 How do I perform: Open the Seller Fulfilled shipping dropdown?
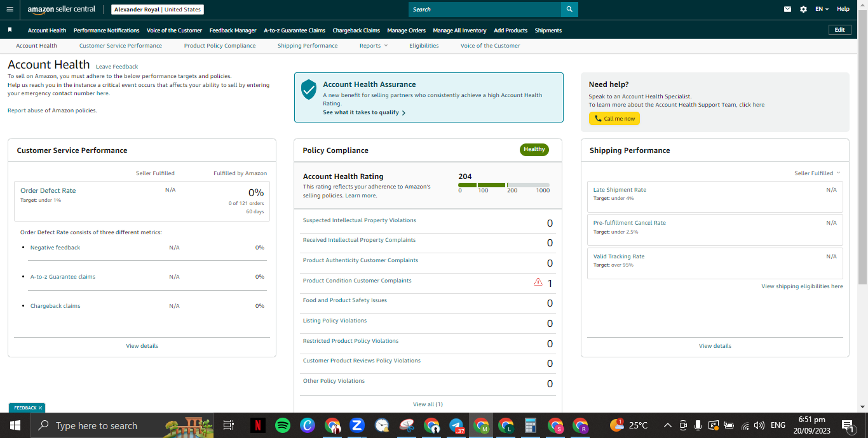[x=817, y=173]
